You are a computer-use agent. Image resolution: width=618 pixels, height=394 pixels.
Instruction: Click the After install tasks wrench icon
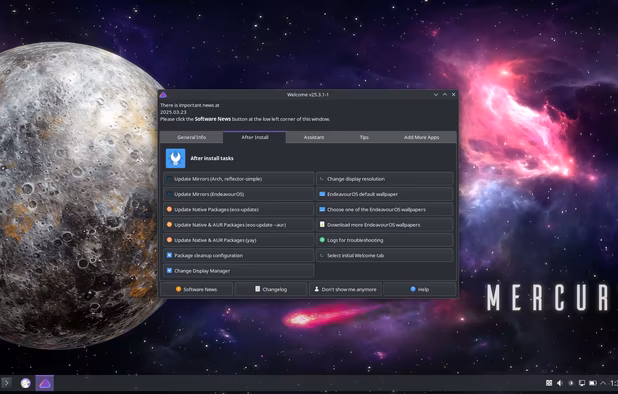[175, 158]
